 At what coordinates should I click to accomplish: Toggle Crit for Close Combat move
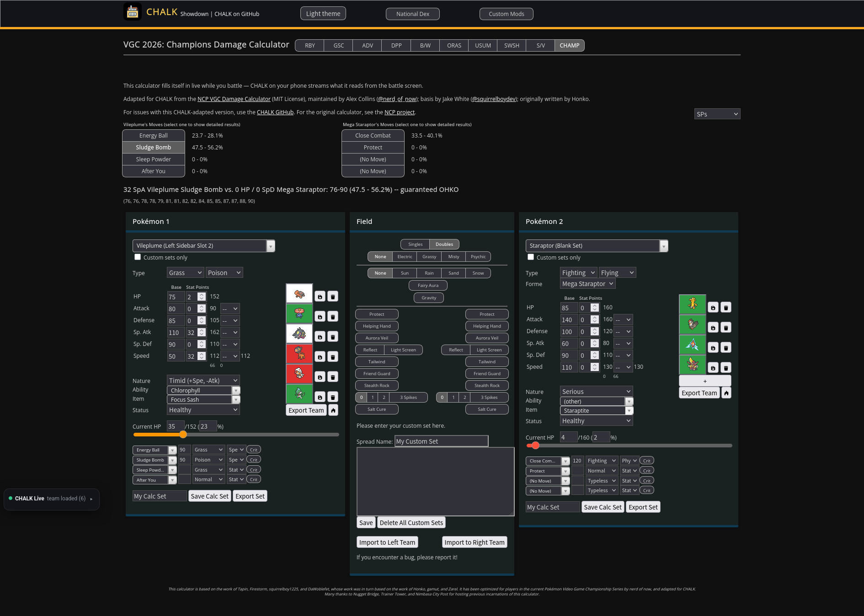(647, 461)
